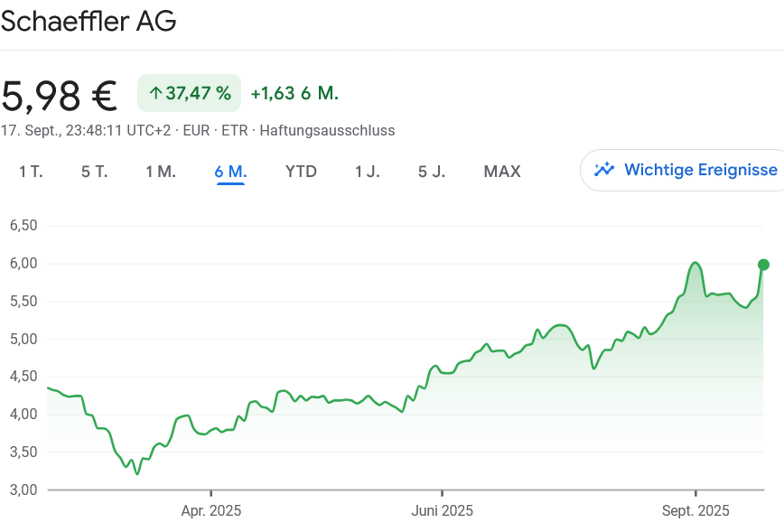Click the +1,63 6 M. change value

point(294,93)
